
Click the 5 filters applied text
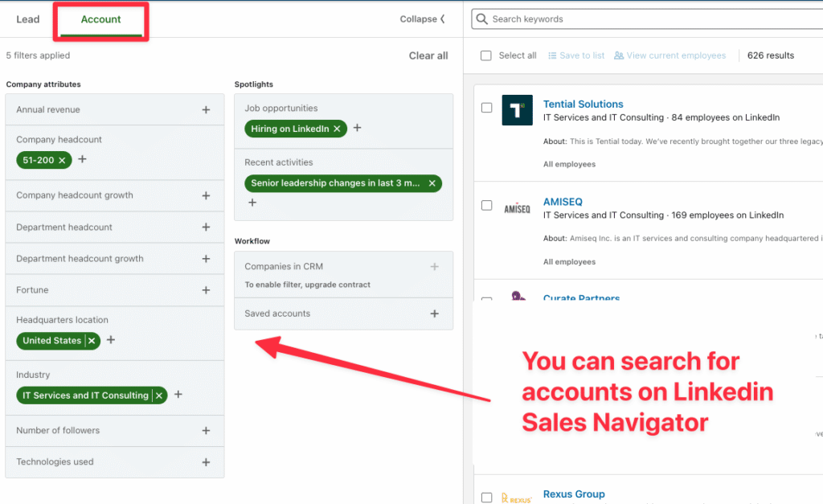coord(38,55)
